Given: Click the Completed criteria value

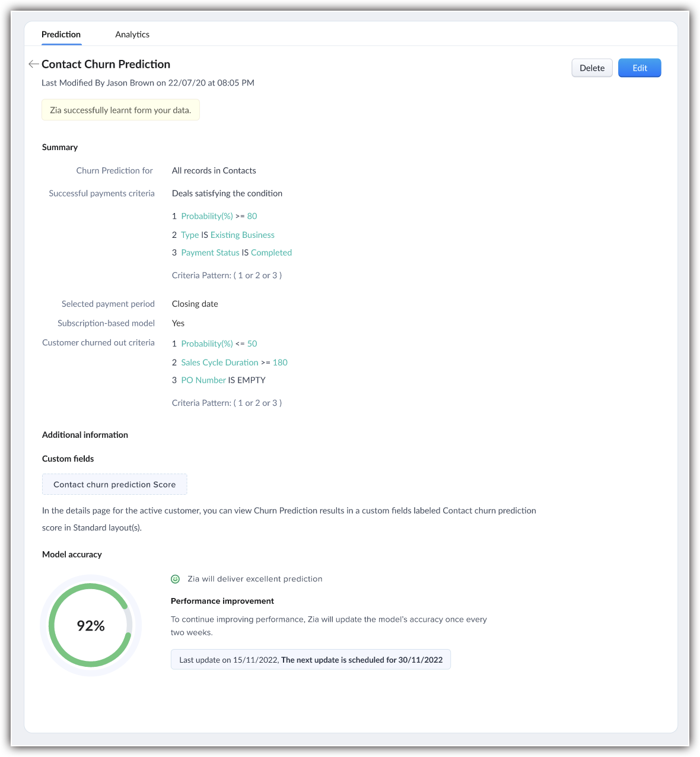Looking at the screenshot, I should click(x=271, y=253).
